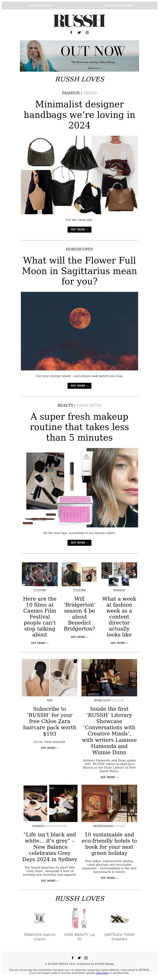Image resolution: width=159 pixels, height=980 pixels.
Task: Click Share with friends link
Action: 118,5
